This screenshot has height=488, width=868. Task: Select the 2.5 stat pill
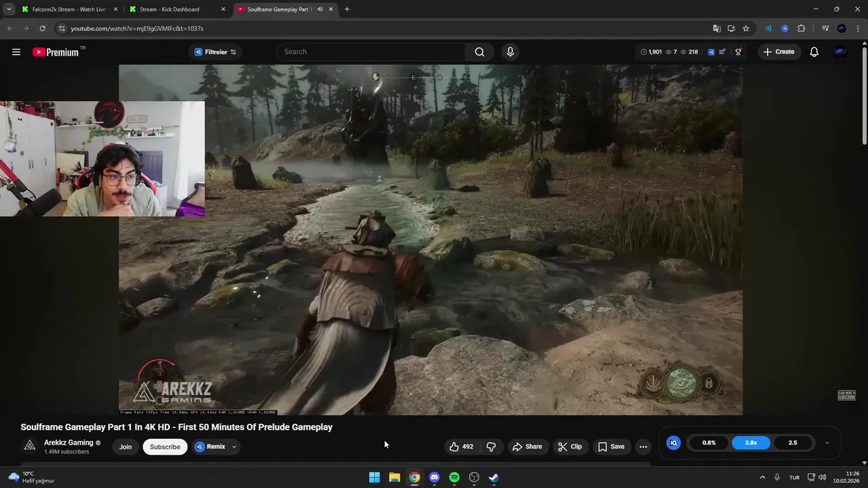click(x=793, y=443)
